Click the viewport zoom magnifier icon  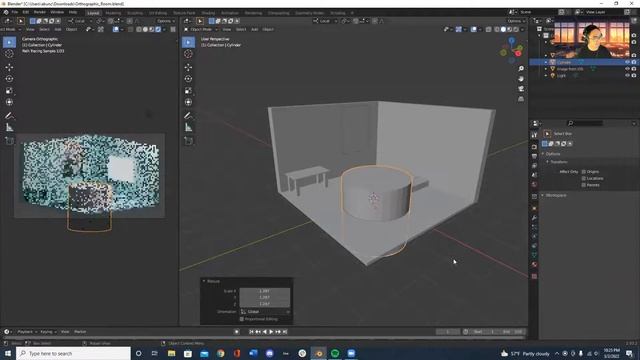tap(521, 69)
